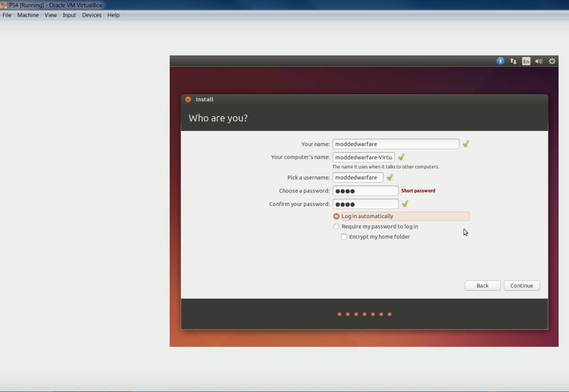Open the View menu

51,15
